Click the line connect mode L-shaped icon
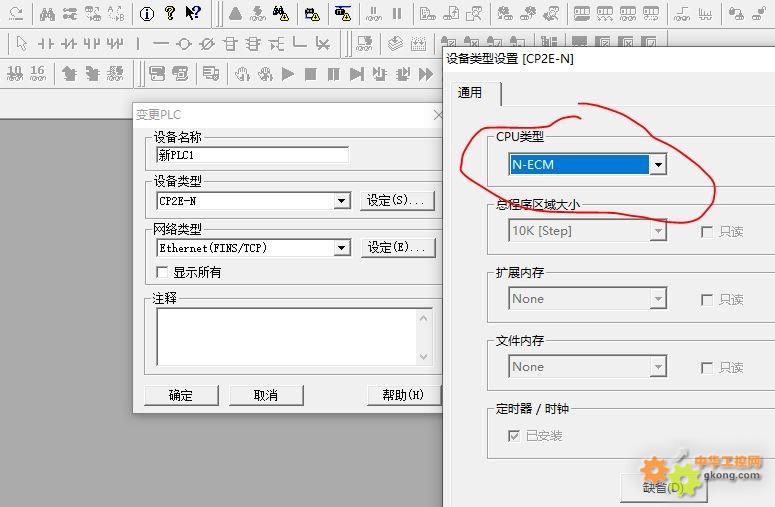 click(x=299, y=43)
